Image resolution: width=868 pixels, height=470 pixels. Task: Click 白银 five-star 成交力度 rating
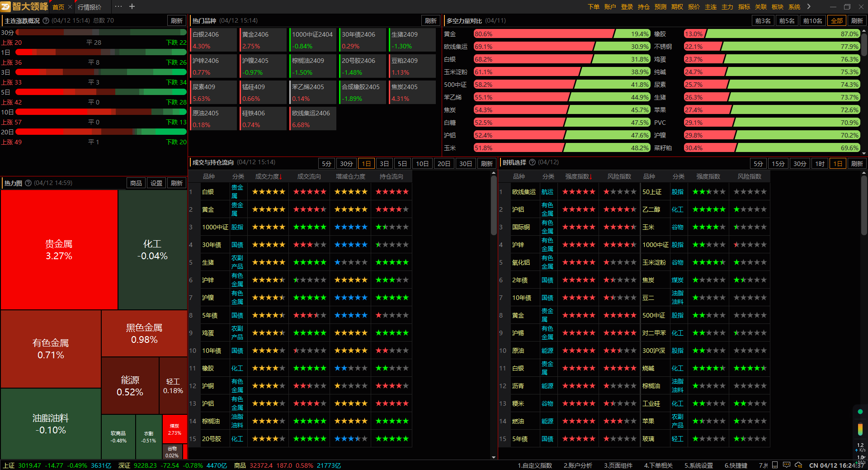pyautogui.click(x=269, y=192)
